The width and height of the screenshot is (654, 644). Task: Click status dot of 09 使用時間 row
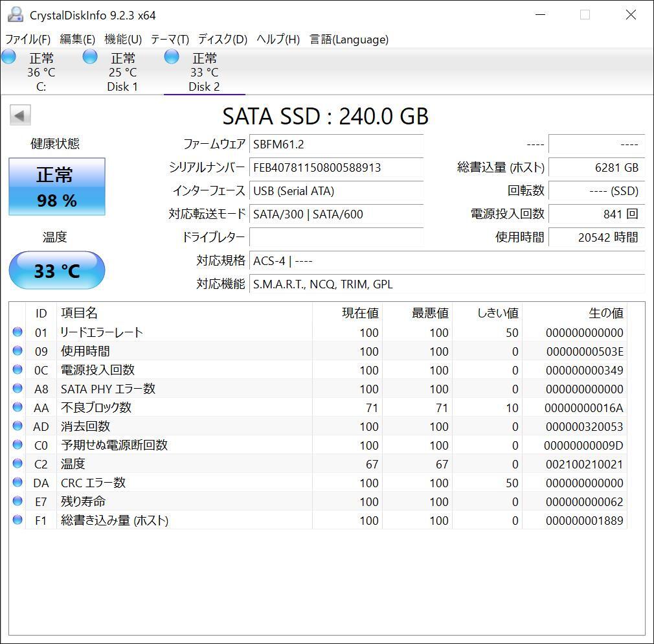pos(17,351)
